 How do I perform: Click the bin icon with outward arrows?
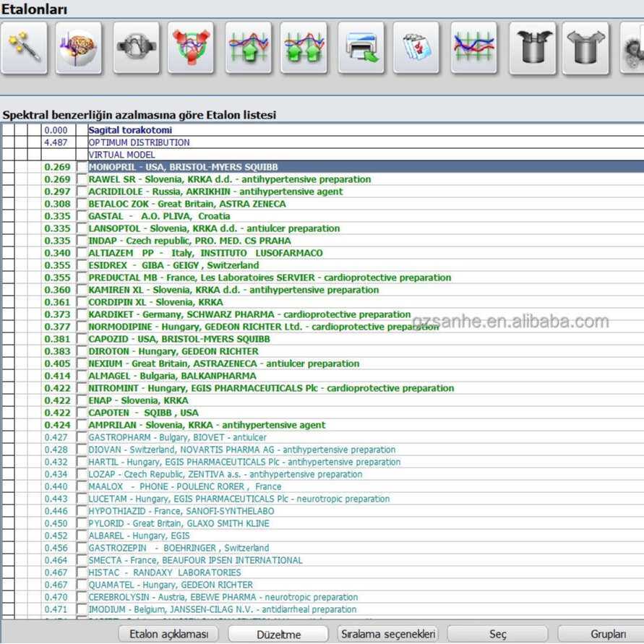pos(585,48)
